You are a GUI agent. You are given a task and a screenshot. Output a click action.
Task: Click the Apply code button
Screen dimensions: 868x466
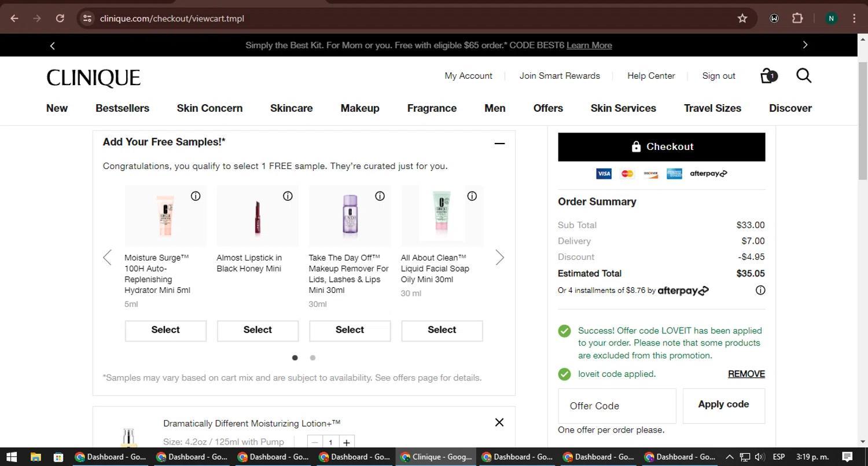pyautogui.click(x=723, y=405)
